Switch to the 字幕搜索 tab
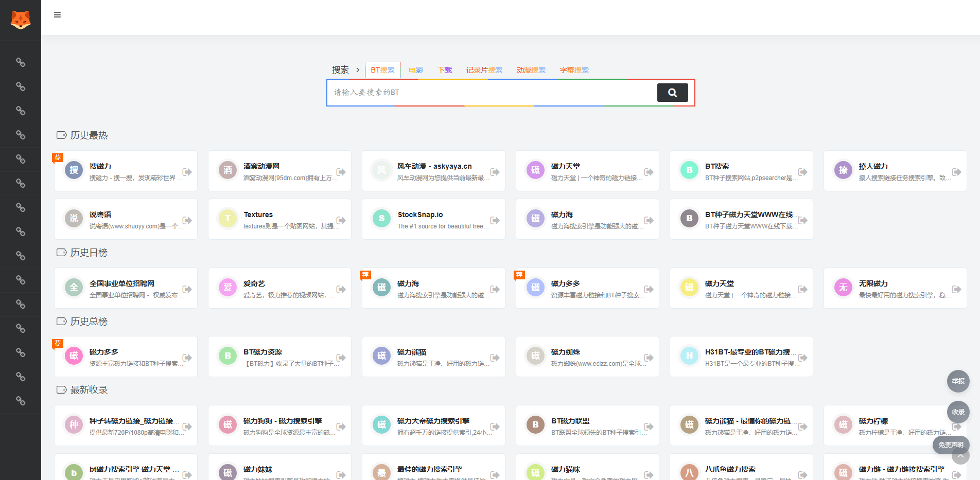 point(574,70)
